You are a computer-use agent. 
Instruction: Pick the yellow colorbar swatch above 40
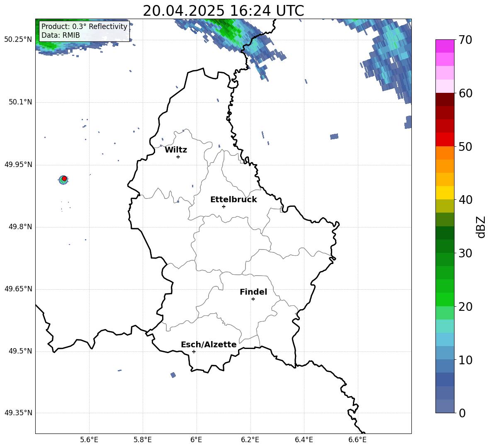pyautogui.click(x=445, y=193)
